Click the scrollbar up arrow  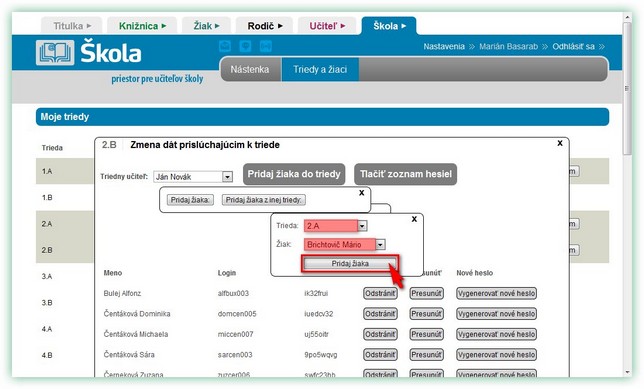[627, 17]
